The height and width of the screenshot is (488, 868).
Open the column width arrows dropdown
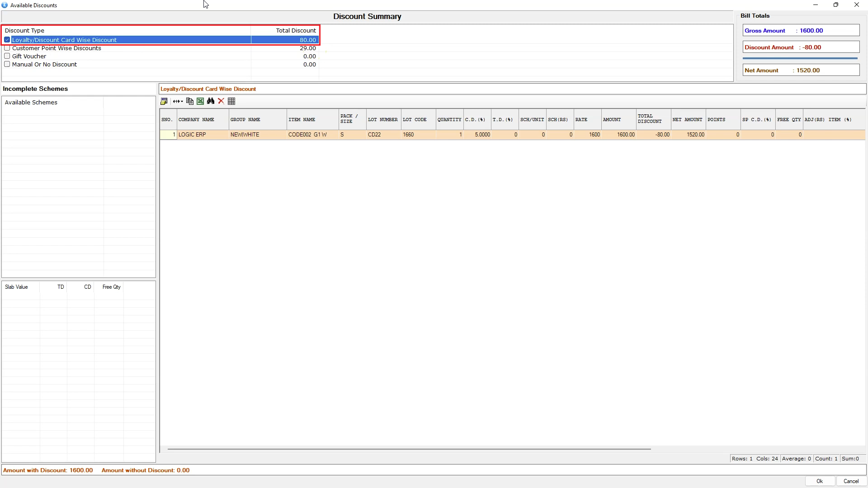coord(178,101)
